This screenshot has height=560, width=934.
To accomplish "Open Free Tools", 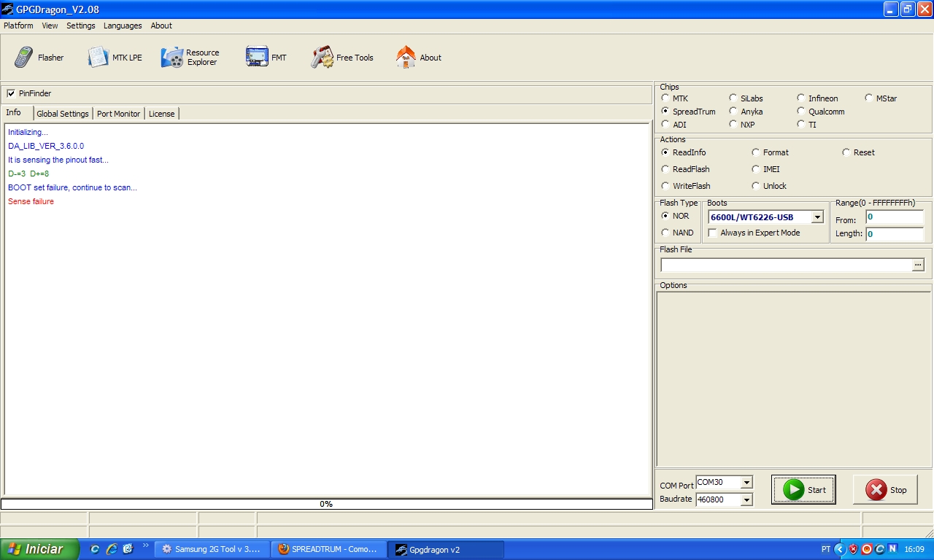I will click(342, 58).
